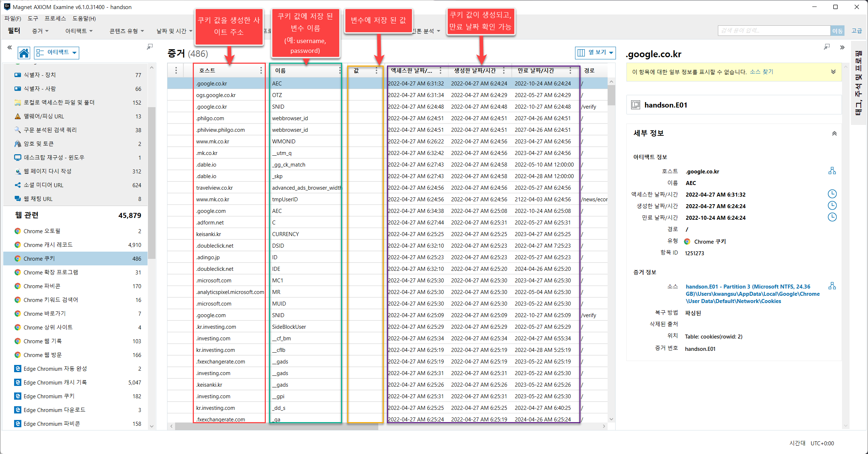868x454 pixels.
Task: Select Chrome 확장 프로그램 artifact
Action: (x=76, y=272)
